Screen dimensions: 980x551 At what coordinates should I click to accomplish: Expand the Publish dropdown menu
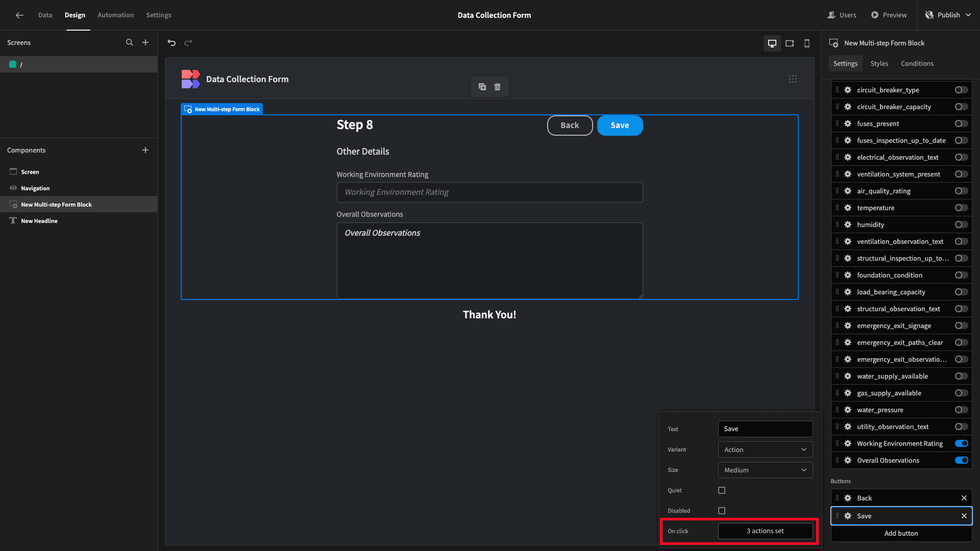pos(968,15)
